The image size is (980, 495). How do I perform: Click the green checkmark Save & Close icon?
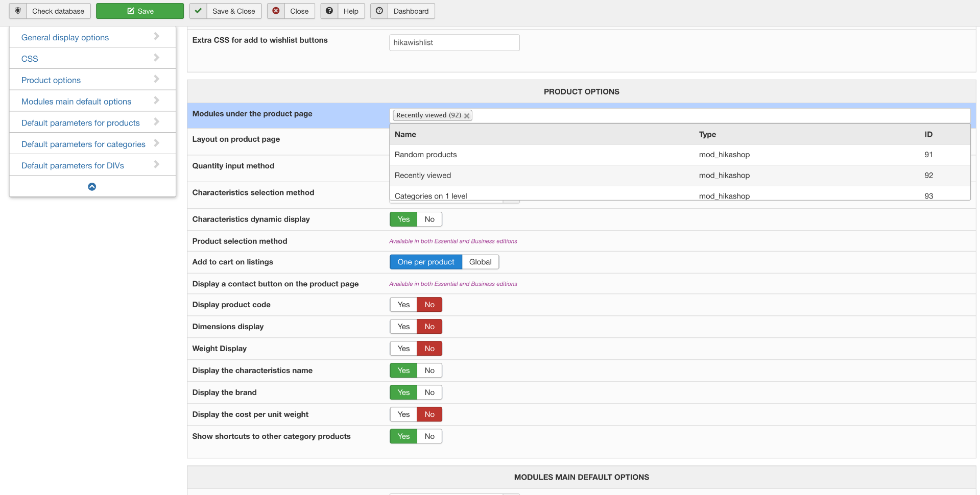(x=198, y=11)
